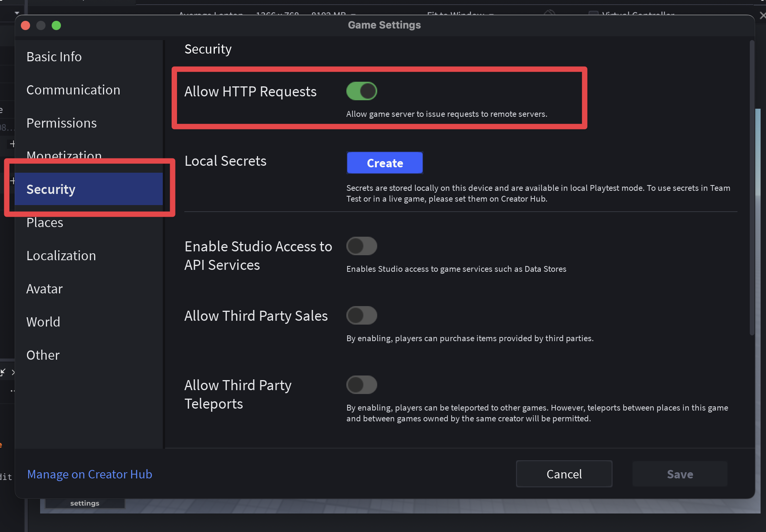Click the diagonal collapse arrow icon at left edge
The image size is (766, 532).
coord(3,372)
